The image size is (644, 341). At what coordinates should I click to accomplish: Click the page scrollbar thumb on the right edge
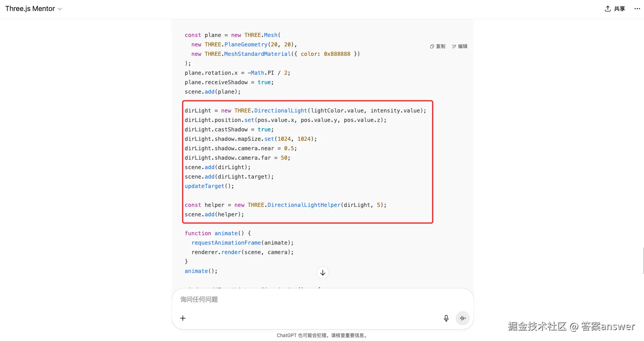tap(643, 260)
